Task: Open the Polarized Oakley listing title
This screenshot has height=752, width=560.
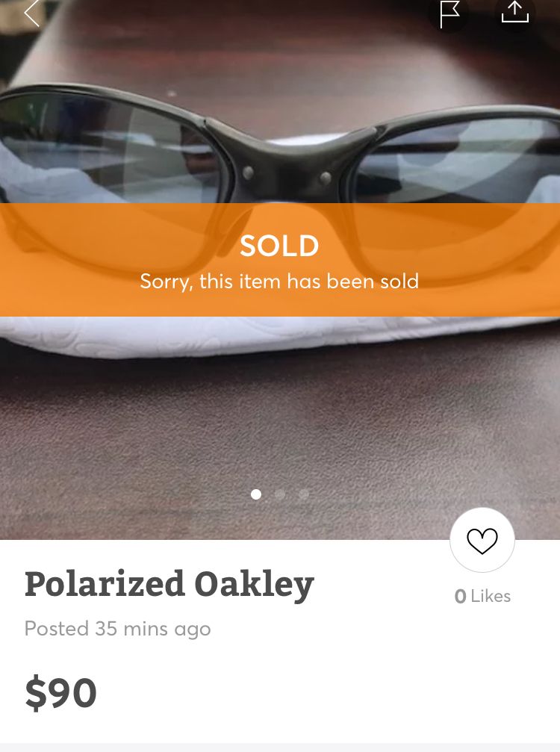Action: click(169, 585)
